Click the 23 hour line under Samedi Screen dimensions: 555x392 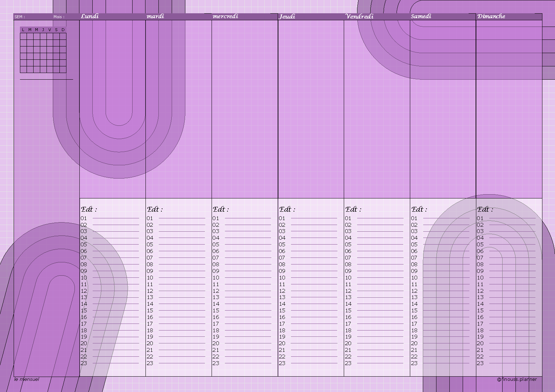pyautogui.click(x=440, y=363)
